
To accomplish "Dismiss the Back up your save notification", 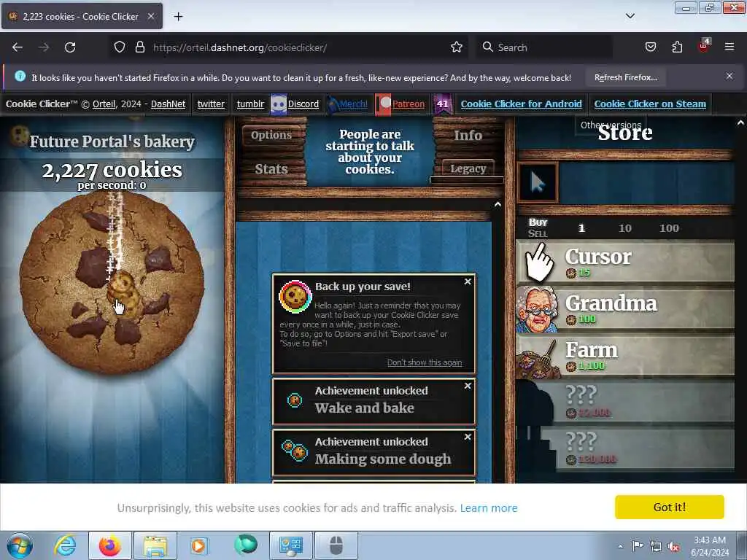I will tap(468, 282).
